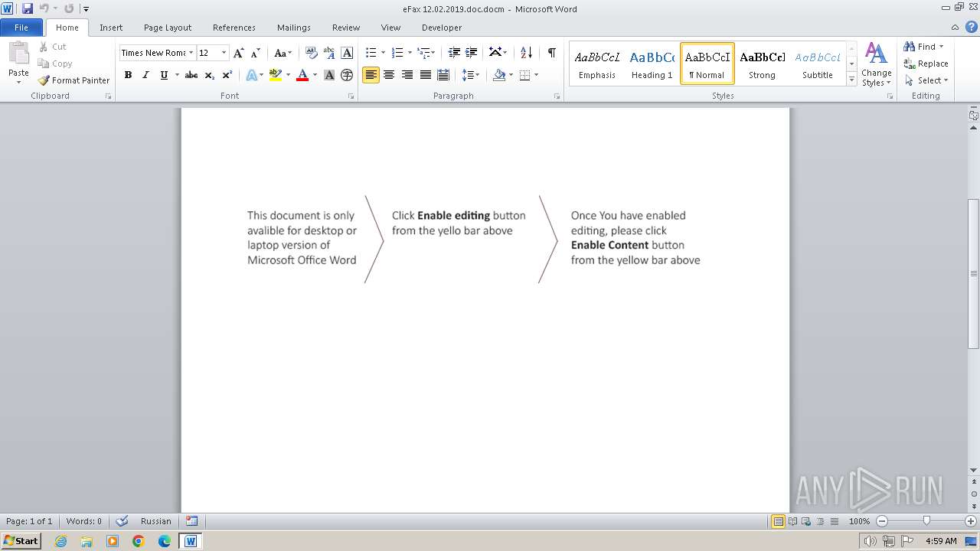This screenshot has width=980, height=551.
Task: Open Word Help question mark
Action: point(972,27)
